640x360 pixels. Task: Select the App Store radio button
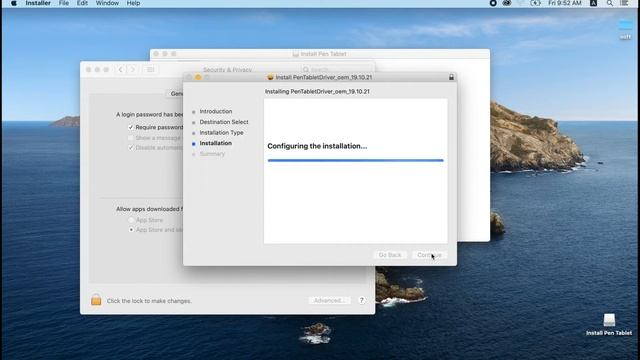[131, 220]
